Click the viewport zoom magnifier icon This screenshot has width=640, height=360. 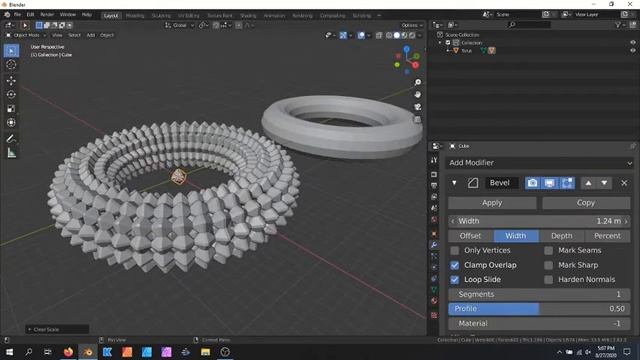click(418, 82)
